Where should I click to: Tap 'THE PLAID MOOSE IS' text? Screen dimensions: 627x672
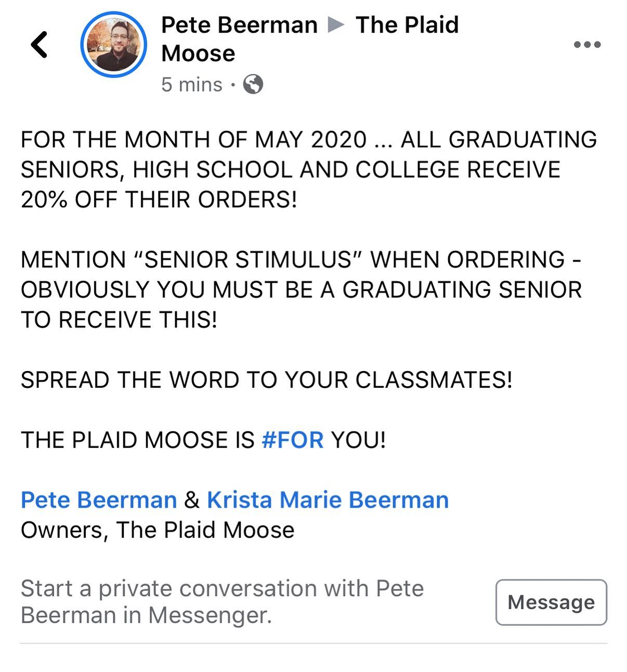pyautogui.click(x=138, y=440)
